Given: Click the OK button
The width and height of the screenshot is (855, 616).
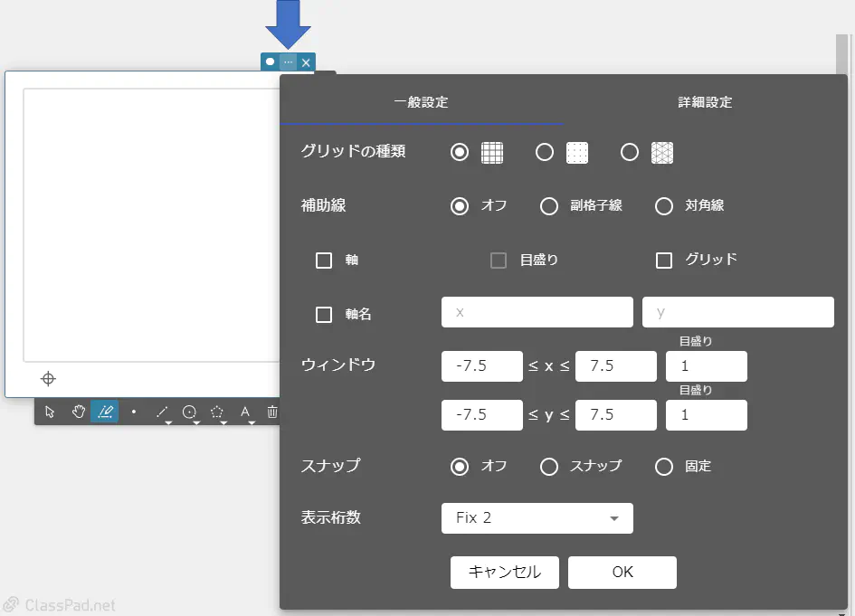Looking at the screenshot, I should pos(622,572).
